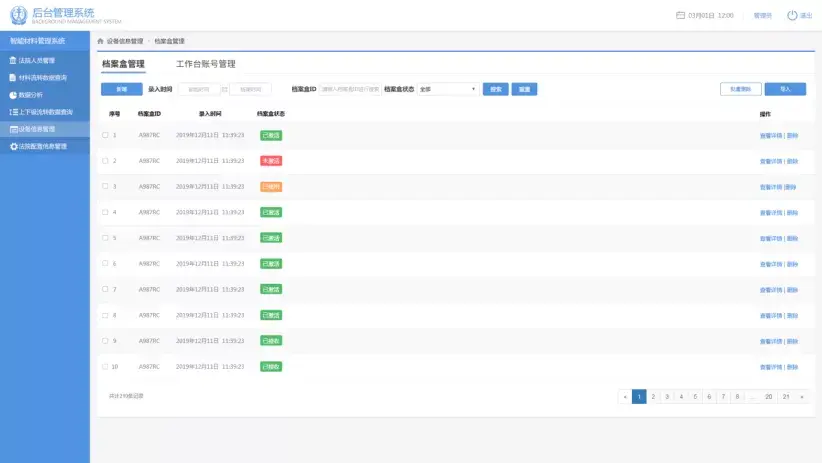Tick the checkbox for row 2
The image size is (822, 463).
pos(105,160)
